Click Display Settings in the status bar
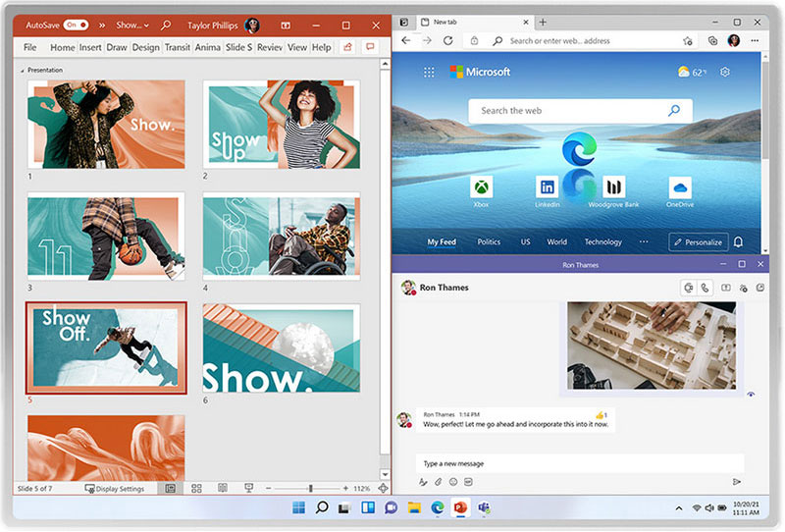This screenshot has height=532, width=785. coord(115,489)
